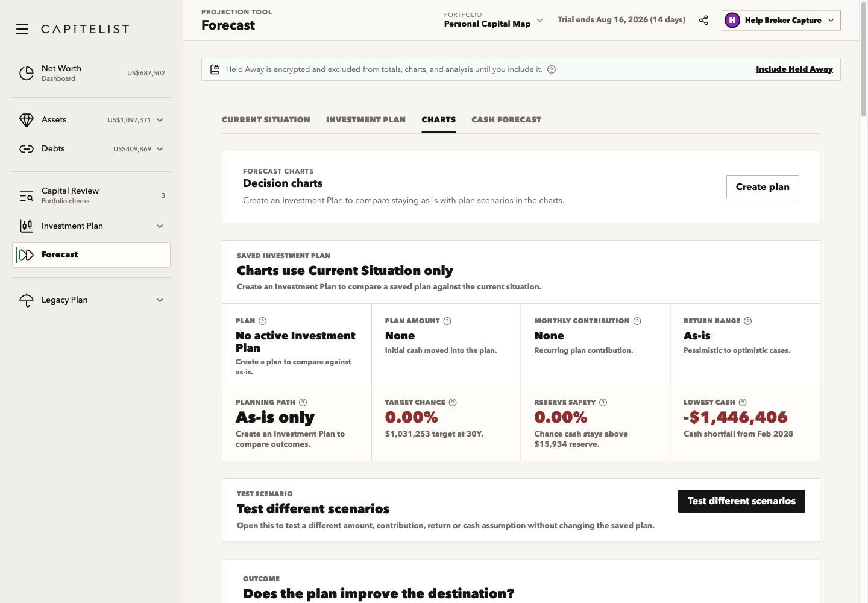Click the Net Worth pie chart icon
868x603 pixels.
27,73
